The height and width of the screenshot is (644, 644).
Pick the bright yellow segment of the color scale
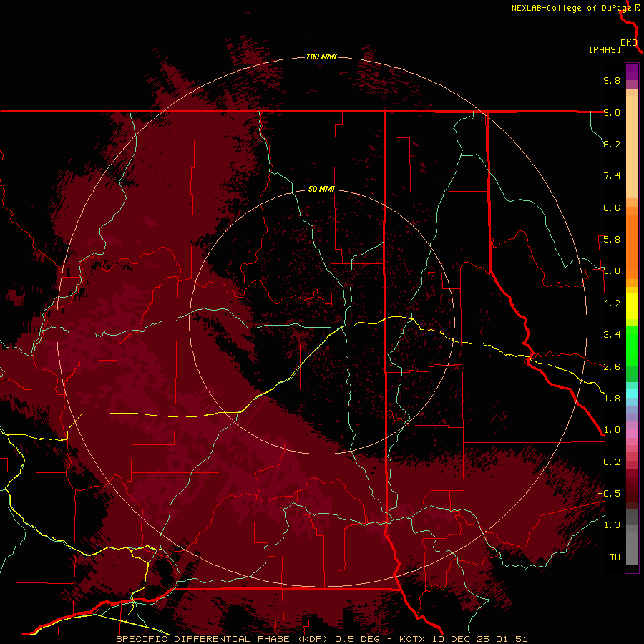632,306
